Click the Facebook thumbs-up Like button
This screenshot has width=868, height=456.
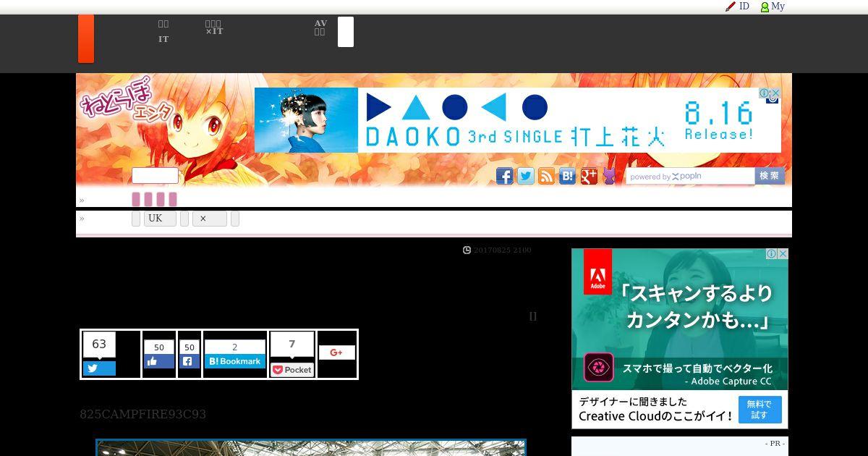point(159,361)
